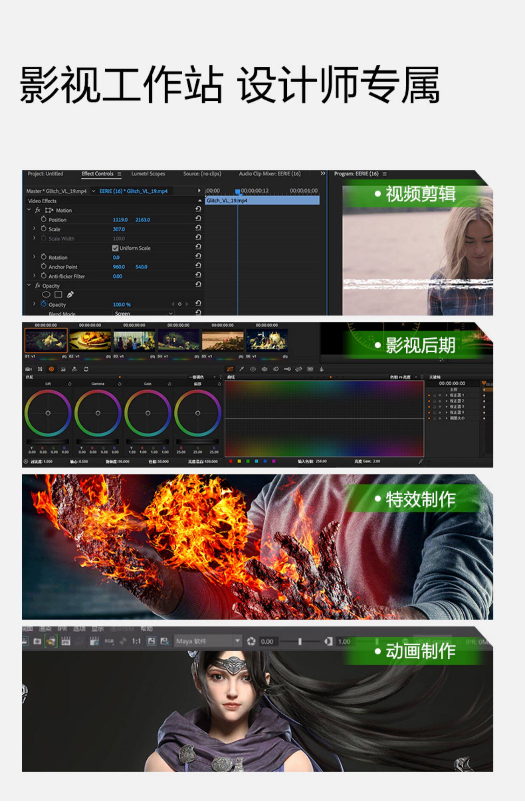Open the Program panel menu icon
This screenshot has width=525, height=812.
tap(385, 174)
